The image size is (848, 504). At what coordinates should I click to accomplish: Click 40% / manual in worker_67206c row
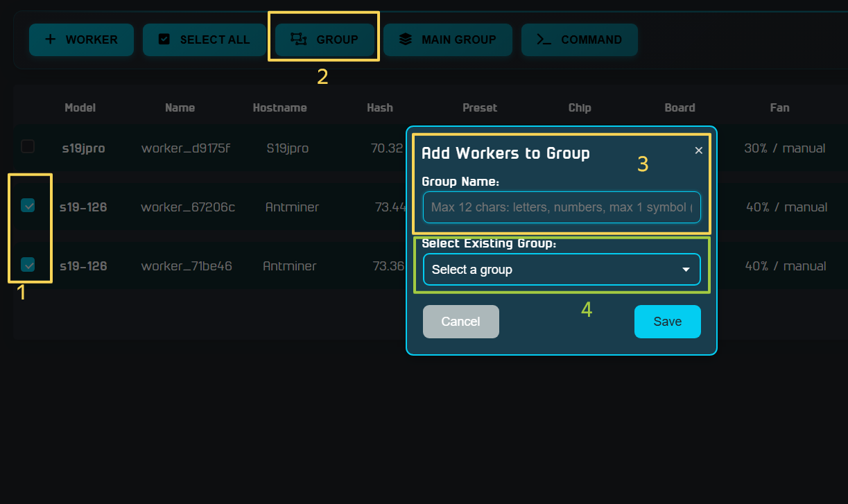tap(786, 207)
